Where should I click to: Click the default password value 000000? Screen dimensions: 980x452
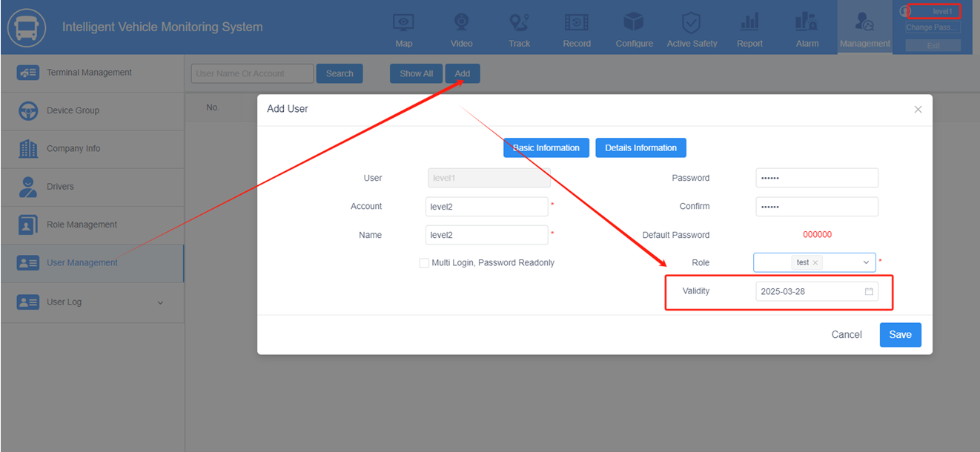(x=817, y=235)
